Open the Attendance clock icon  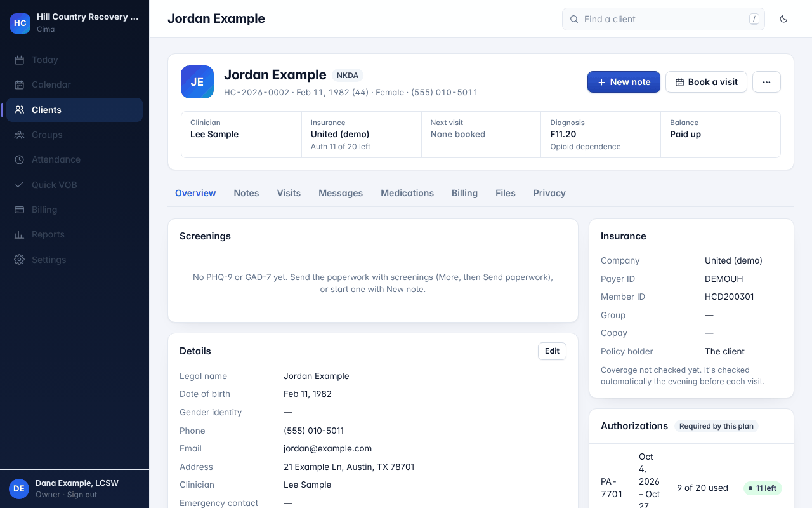[20, 159]
